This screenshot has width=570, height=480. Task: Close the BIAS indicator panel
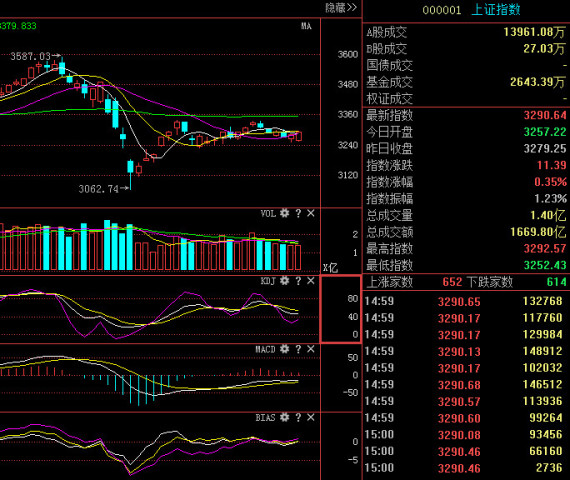(311, 417)
